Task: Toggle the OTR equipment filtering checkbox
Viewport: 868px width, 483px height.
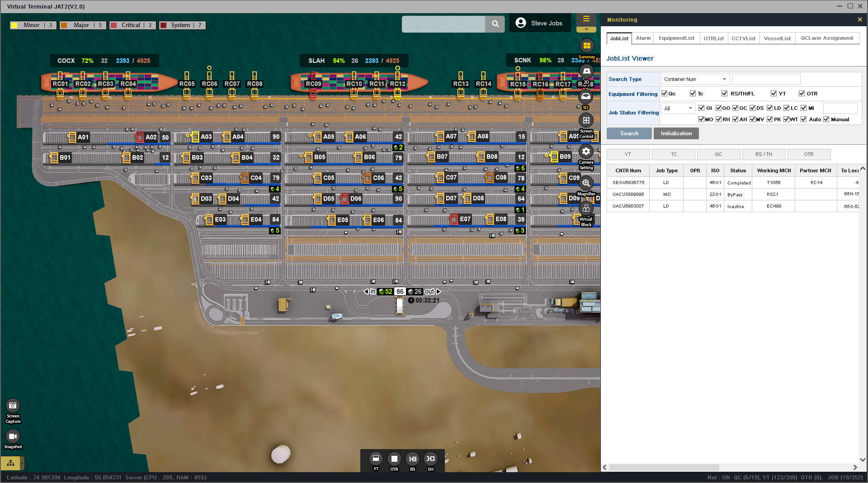Action: 802,94
